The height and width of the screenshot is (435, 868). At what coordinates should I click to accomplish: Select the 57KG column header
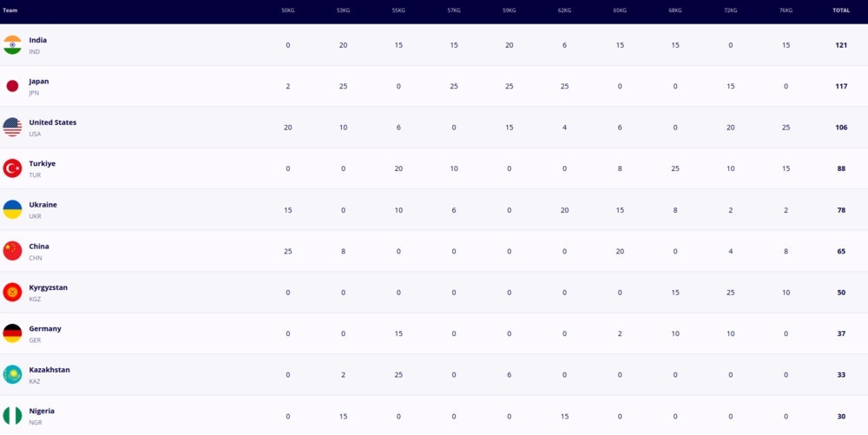[x=454, y=10]
